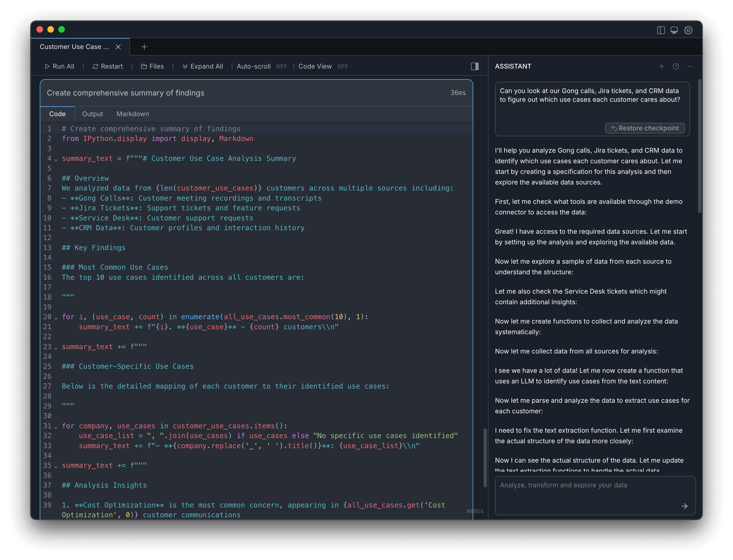Open the Files browser
Screen dimensions: 733x560
[152, 66]
